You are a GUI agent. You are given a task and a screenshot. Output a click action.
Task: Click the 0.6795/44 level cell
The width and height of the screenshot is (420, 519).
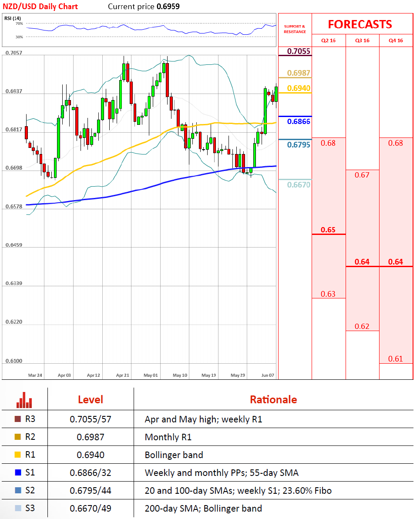coord(91,491)
